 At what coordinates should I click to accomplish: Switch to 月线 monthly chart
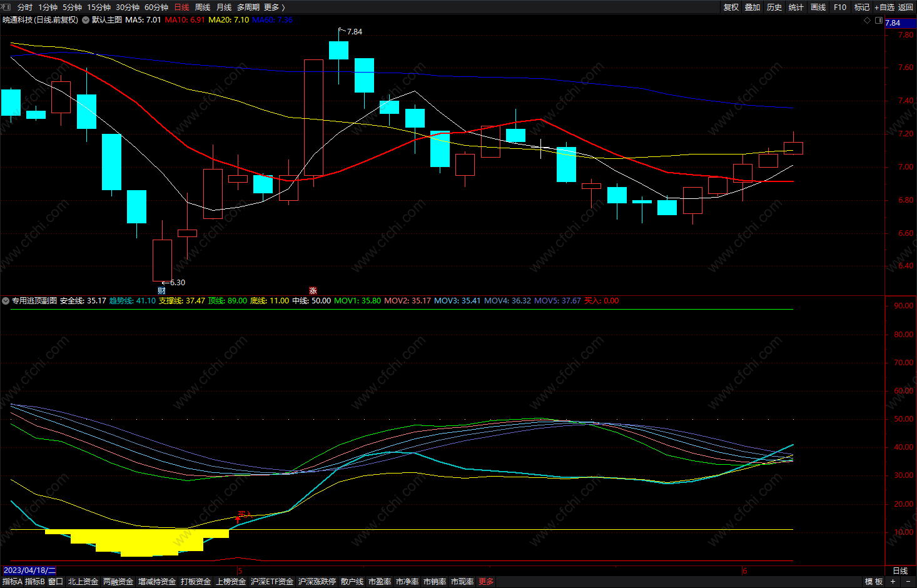pyautogui.click(x=224, y=8)
